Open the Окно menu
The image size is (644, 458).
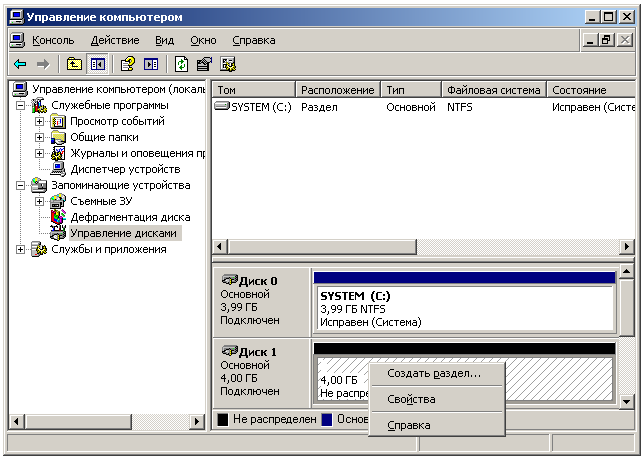(x=203, y=40)
